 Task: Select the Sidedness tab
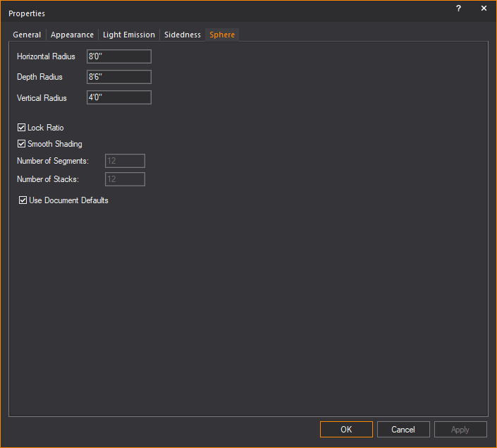[x=183, y=35]
